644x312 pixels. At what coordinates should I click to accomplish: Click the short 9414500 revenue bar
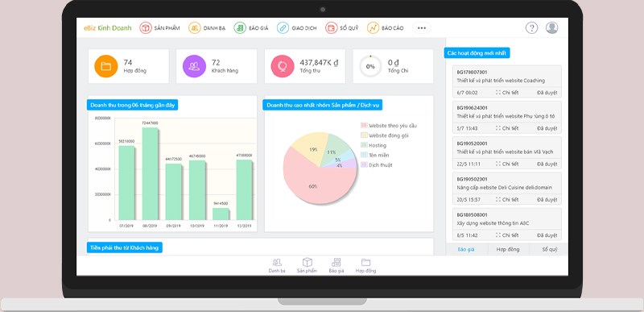coord(221,214)
